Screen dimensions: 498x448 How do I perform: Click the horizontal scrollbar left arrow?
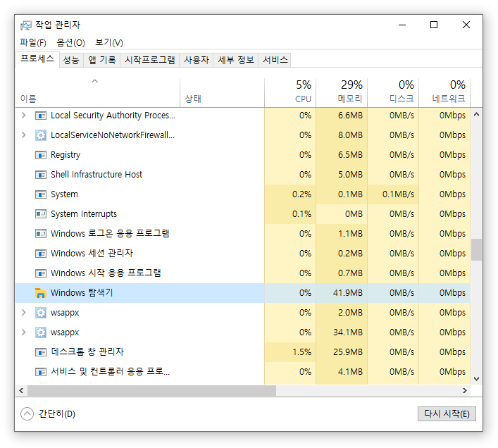click(x=21, y=390)
